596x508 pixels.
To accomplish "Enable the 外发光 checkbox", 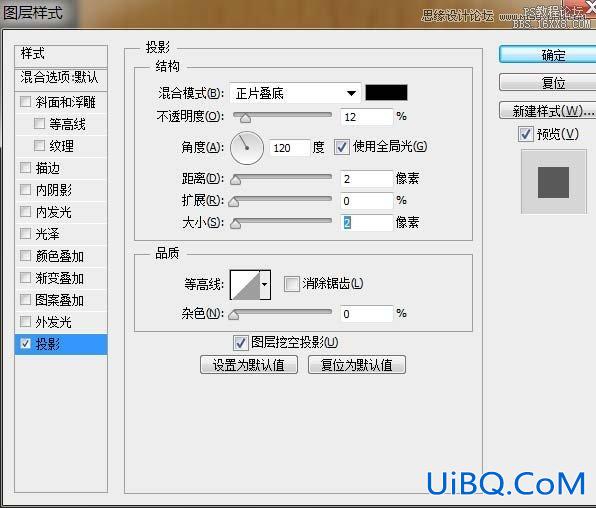I will click(25, 322).
